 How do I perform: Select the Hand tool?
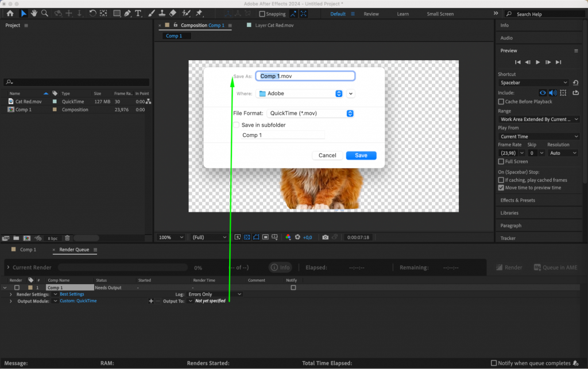pyautogui.click(x=33, y=13)
